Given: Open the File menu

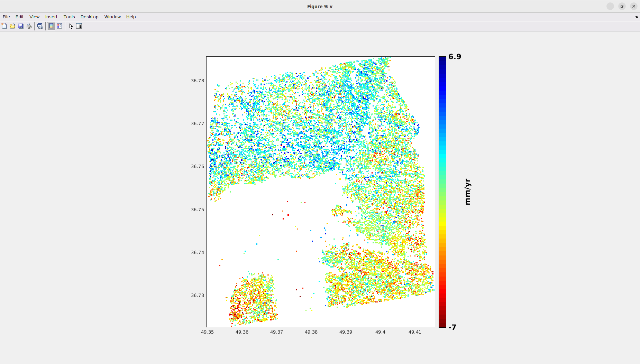Looking at the screenshot, I should pyautogui.click(x=6, y=17).
